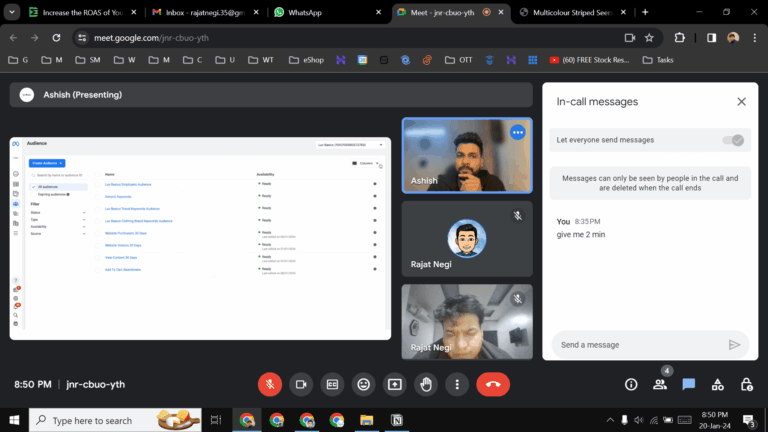Unmute the microphone in call controls
This screenshot has width=768, height=432.
[270, 384]
